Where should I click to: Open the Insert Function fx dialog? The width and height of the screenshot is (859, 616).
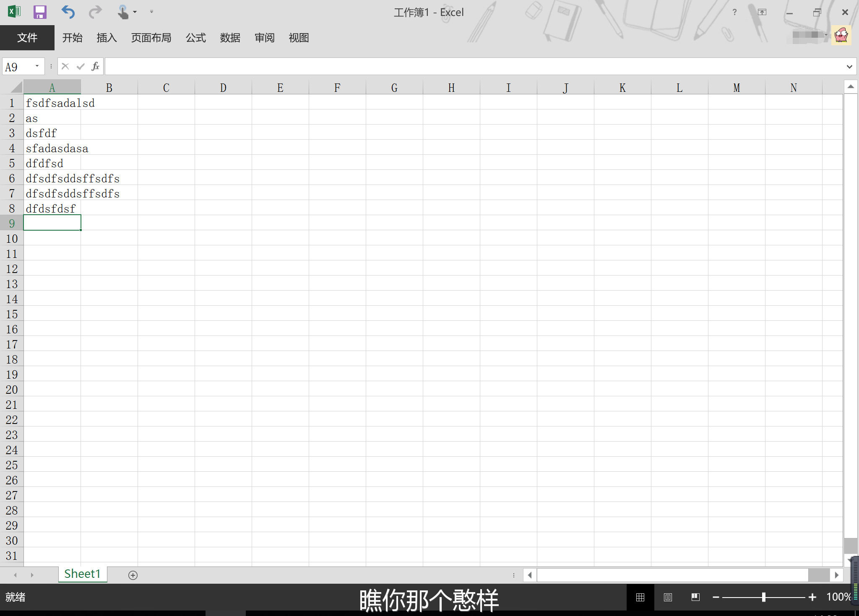96,66
